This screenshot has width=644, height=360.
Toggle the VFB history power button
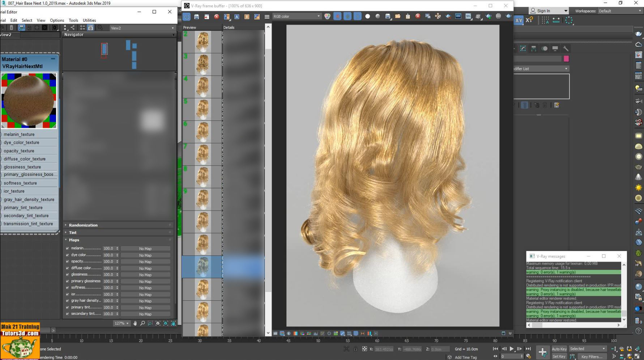[x=187, y=17]
